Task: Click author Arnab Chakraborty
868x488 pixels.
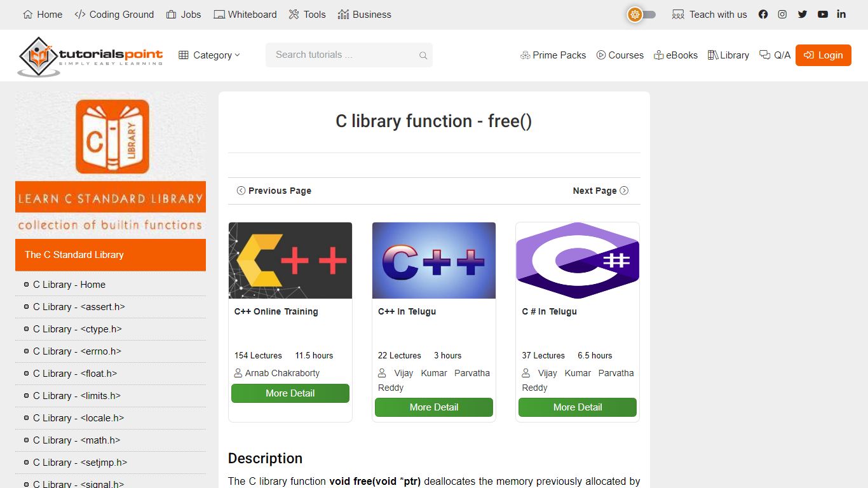Action: coord(282,373)
